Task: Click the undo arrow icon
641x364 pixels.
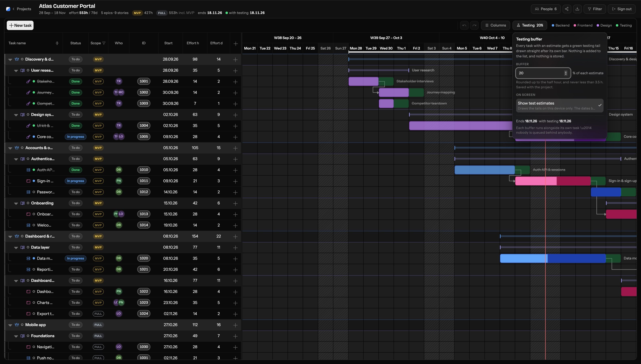Action: point(464,25)
